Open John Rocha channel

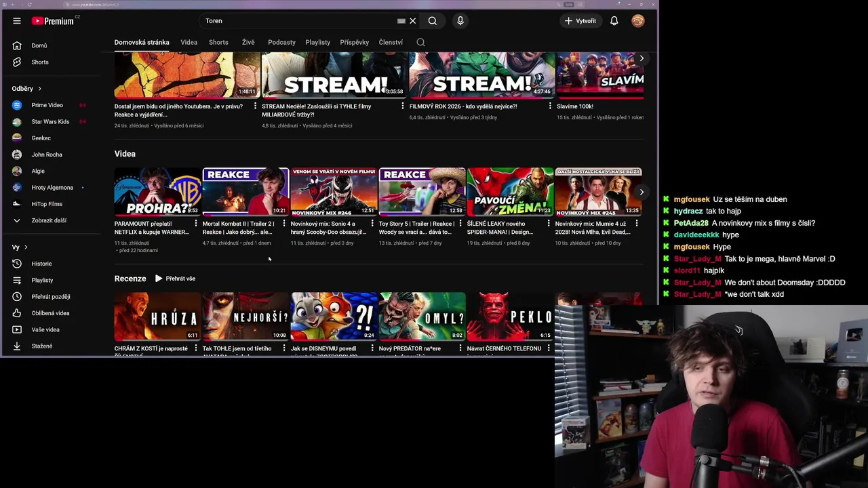click(x=46, y=155)
